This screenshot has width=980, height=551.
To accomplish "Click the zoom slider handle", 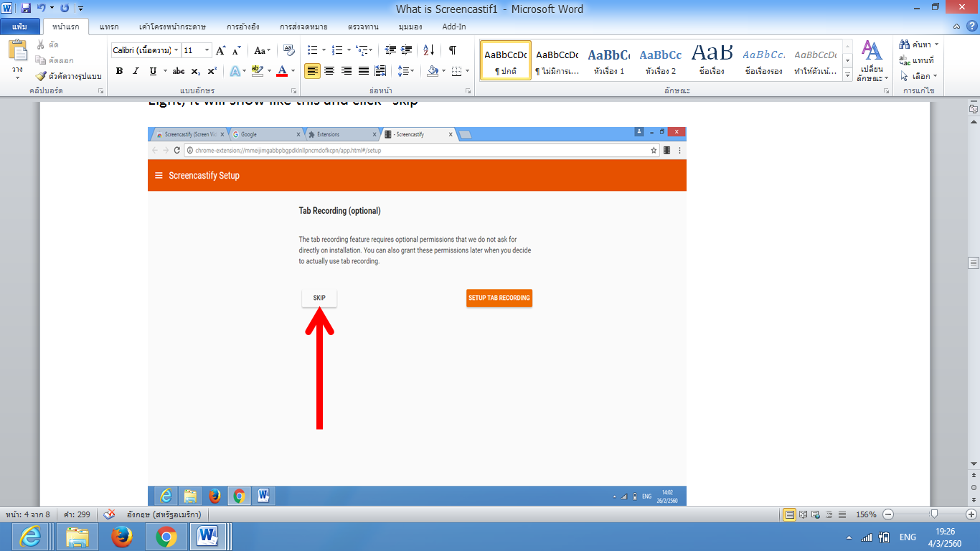I will click(933, 514).
